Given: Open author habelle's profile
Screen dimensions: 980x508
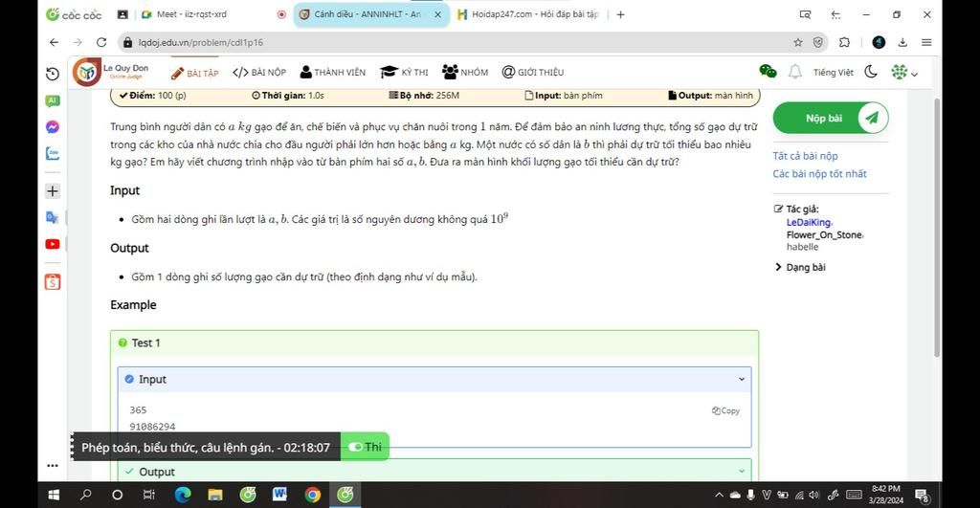Looking at the screenshot, I should 803,247.
